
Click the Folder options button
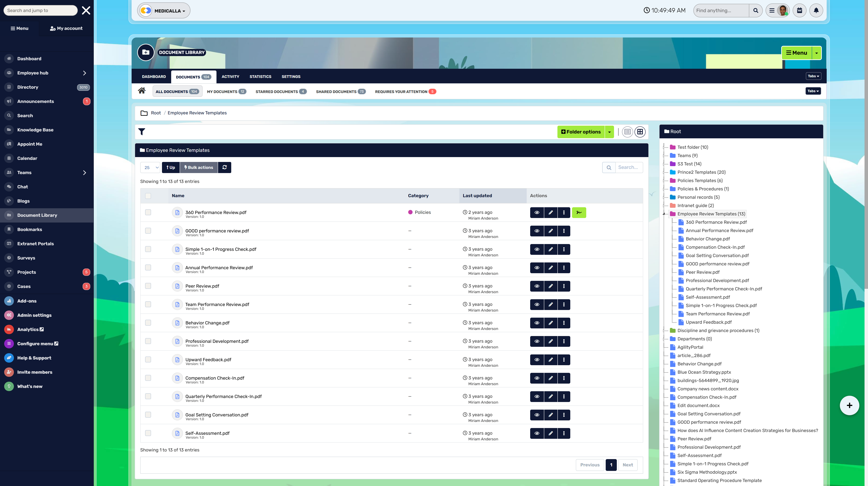583,132
